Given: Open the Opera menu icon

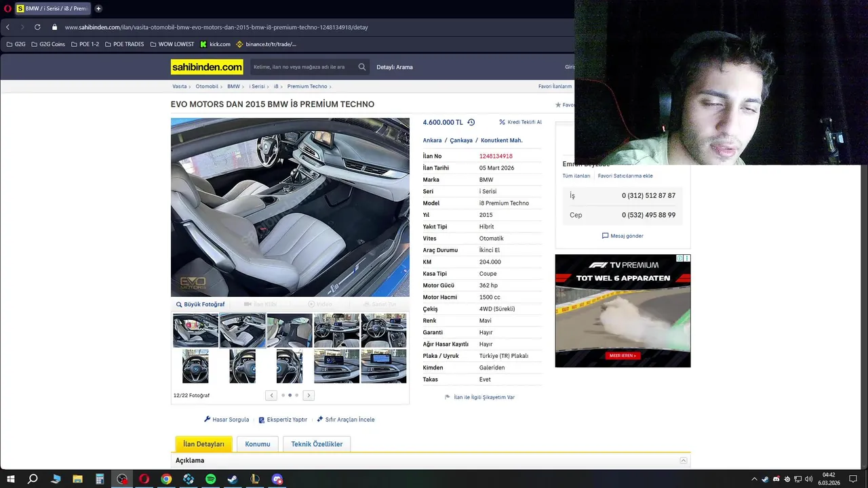Looking at the screenshot, I should (7, 8).
